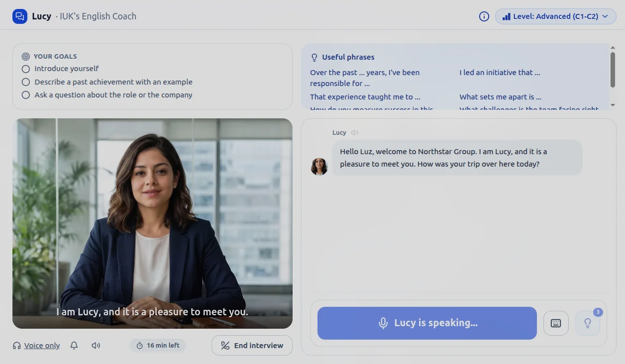This screenshot has width=625, height=364.
Task: Click the Useful phrases scrollbar thumb
Action: tap(613, 70)
